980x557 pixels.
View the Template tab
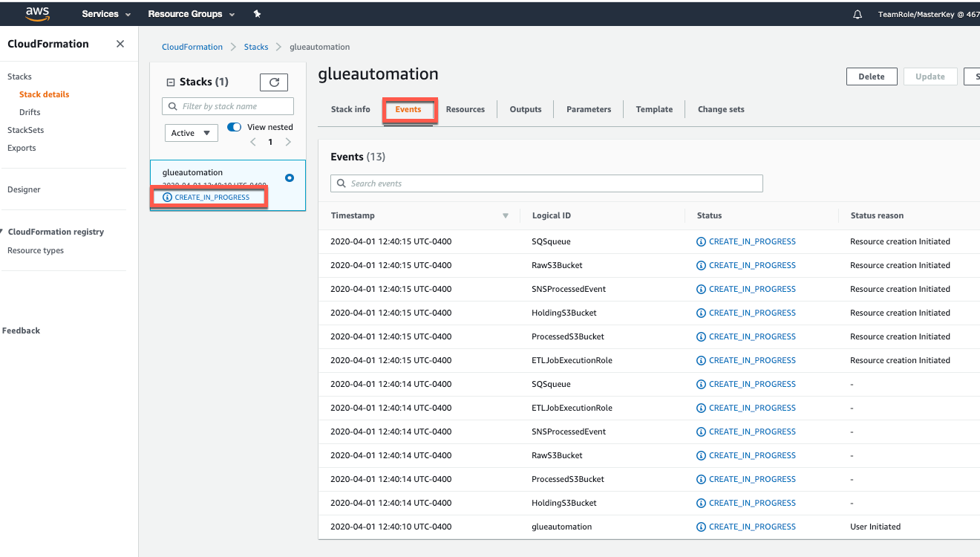pyautogui.click(x=654, y=109)
